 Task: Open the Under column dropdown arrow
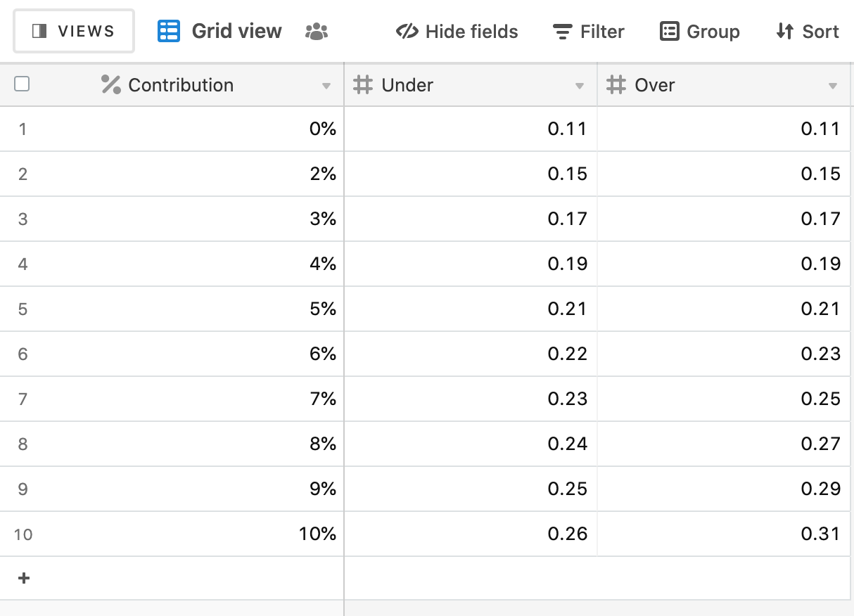tap(580, 86)
